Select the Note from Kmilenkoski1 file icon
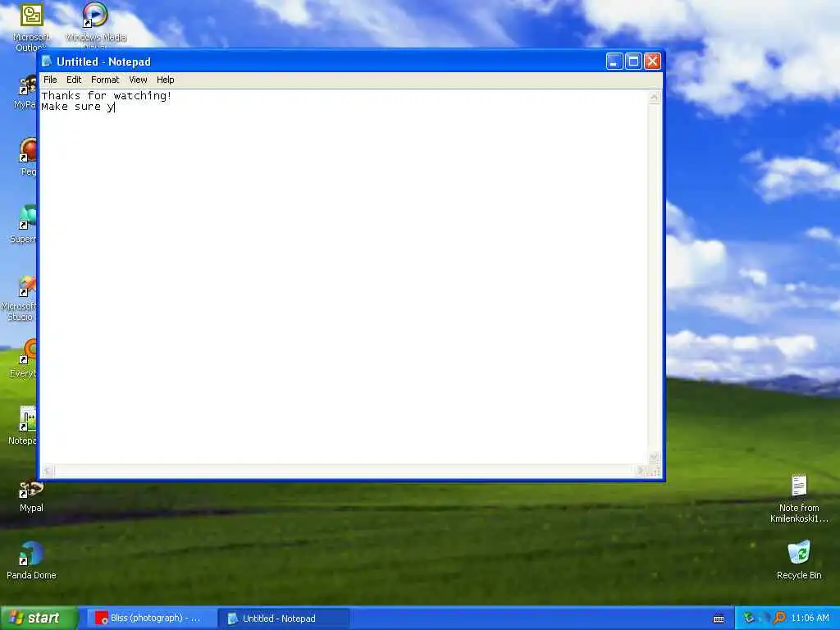 click(799, 498)
